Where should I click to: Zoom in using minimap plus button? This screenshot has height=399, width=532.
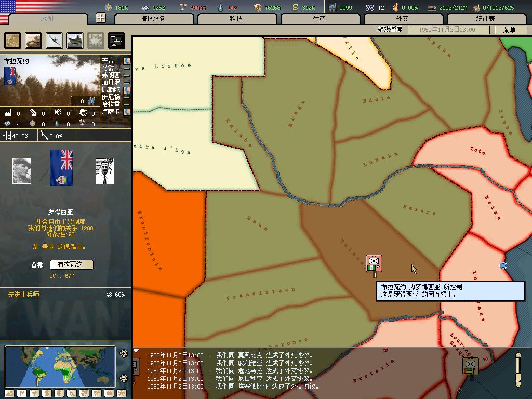124,354
